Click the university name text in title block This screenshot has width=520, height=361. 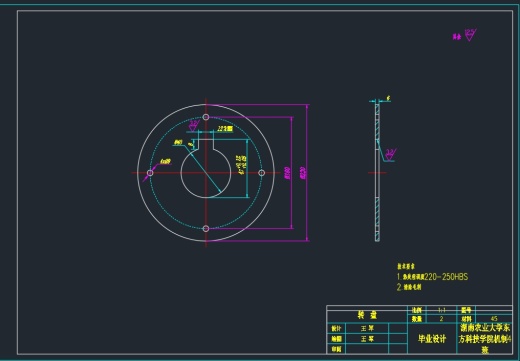pos(485,339)
